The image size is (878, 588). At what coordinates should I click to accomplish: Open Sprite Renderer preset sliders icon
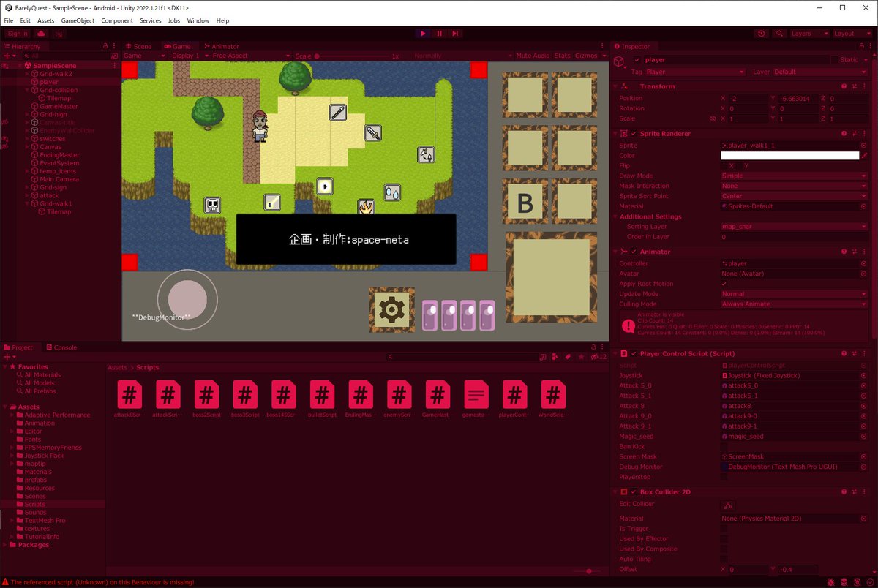point(854,134)
